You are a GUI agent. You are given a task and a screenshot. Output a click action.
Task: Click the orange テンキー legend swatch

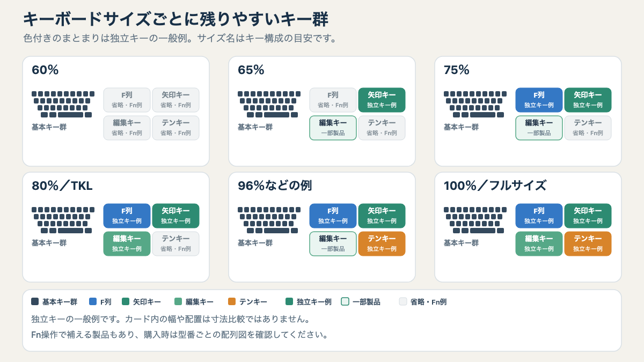[x=231, y=301]
